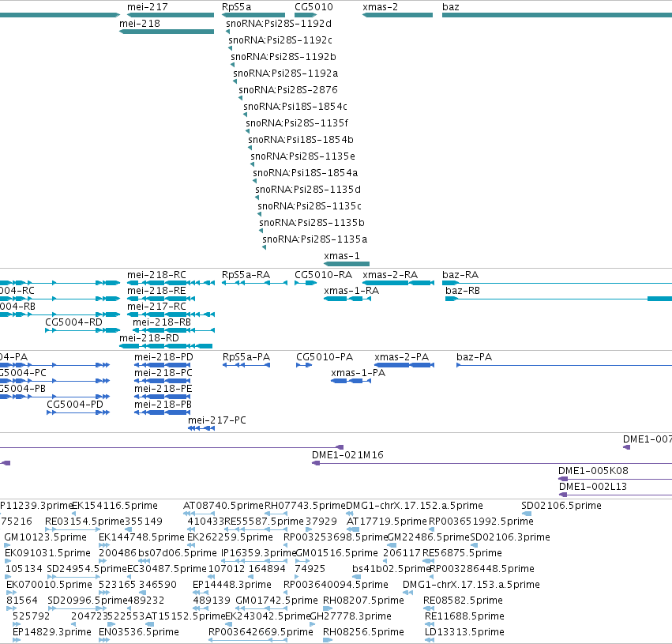Select the EP14448.3prime EST label

[232, 586]
